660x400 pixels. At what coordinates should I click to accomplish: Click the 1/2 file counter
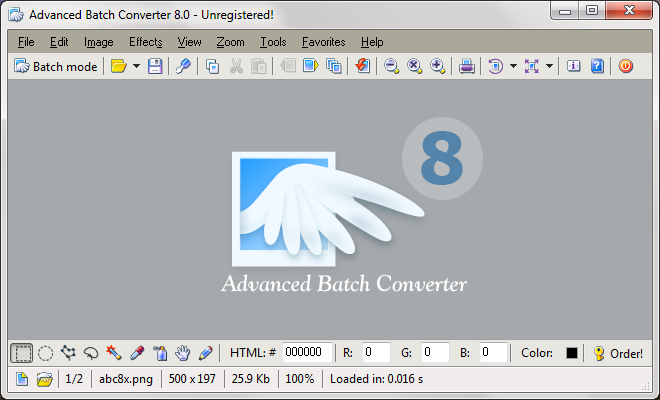74,379
